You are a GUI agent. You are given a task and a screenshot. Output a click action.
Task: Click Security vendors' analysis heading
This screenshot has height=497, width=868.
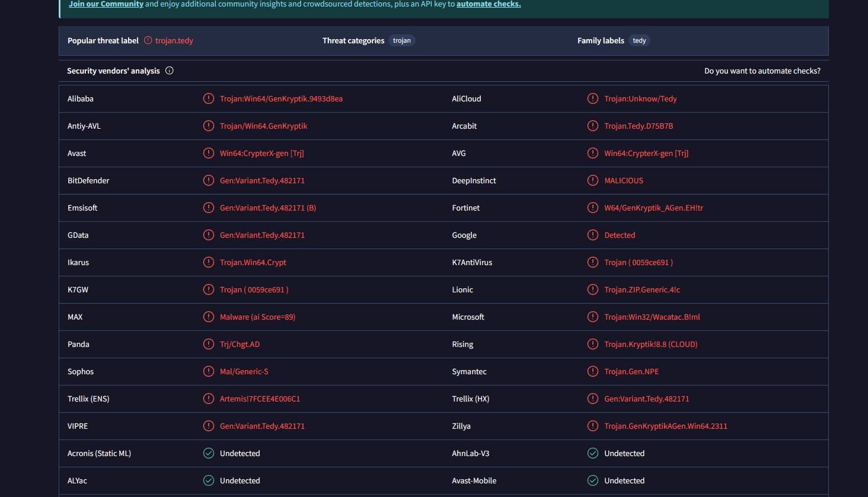[113, 71]
